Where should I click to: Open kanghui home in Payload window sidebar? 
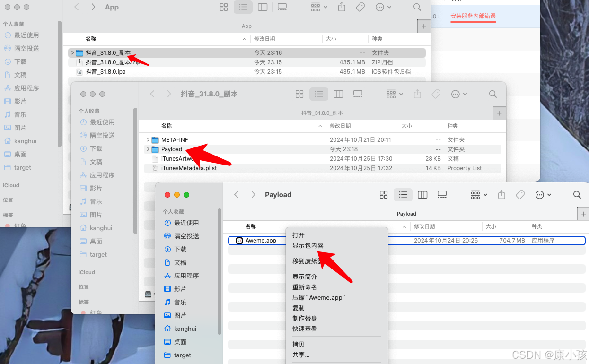click(180, 329)
